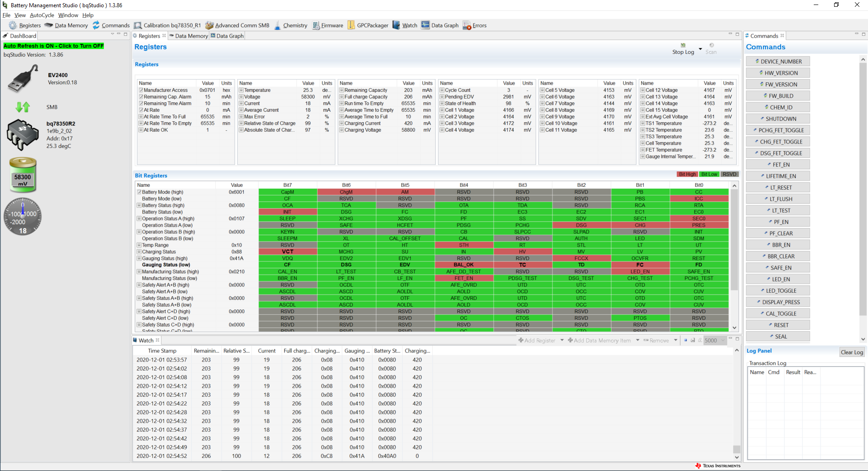Turn off Auto Refresh in DashBoard
This screenshot has width=868, height=471.
[53, 46]
